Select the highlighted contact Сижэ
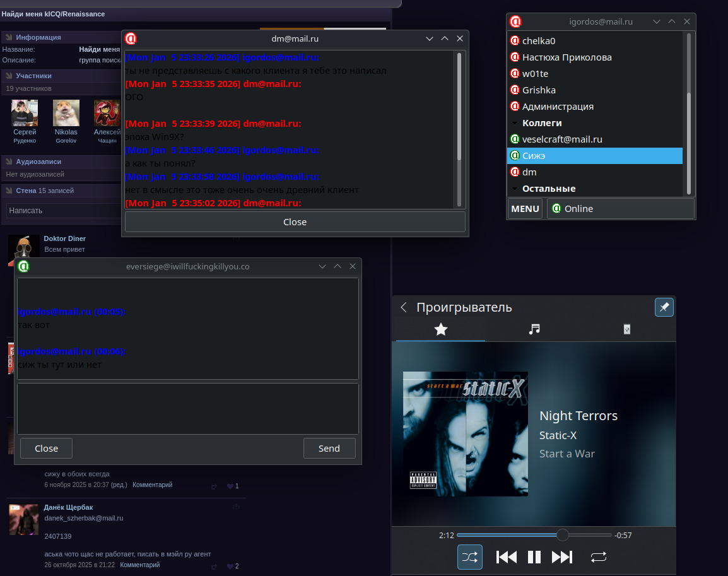The image size is (728, 576). [595, 155]
